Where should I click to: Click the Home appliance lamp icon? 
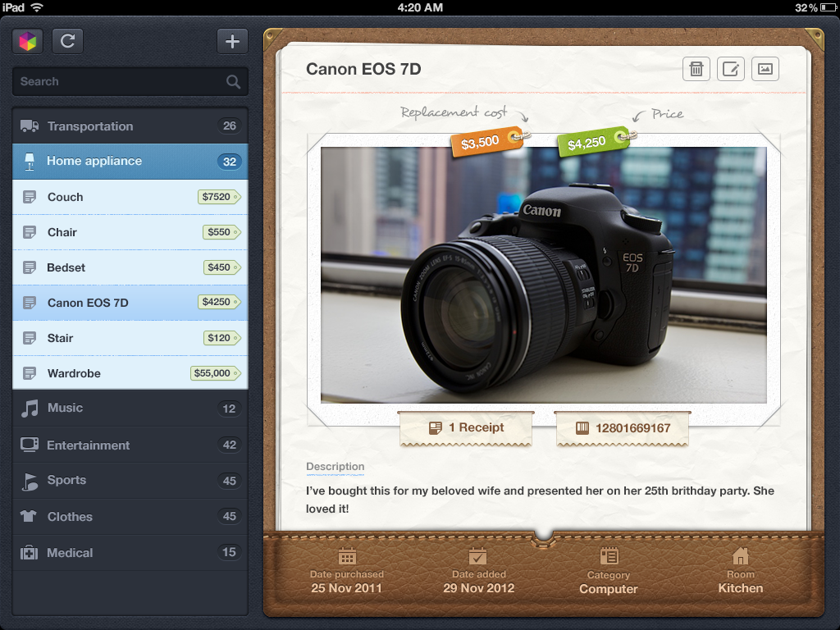click(x=30, y=162)
